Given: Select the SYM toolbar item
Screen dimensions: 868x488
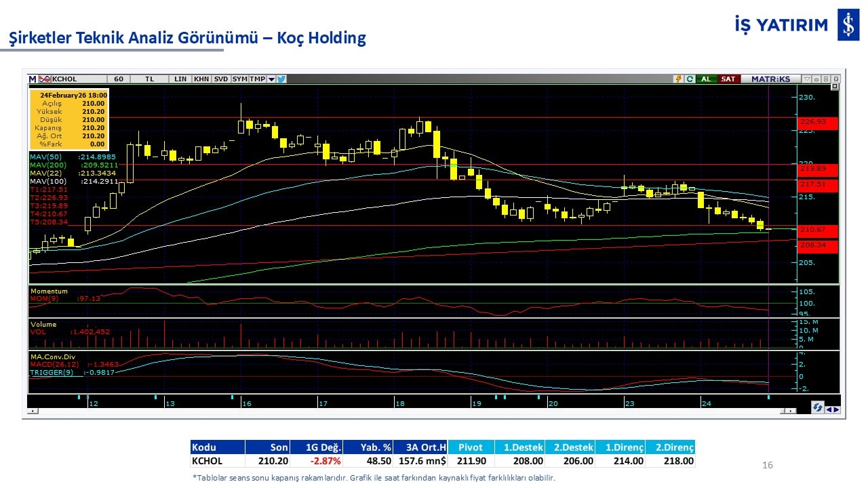Looking at the screenshot, I should [x=240, y=79].
